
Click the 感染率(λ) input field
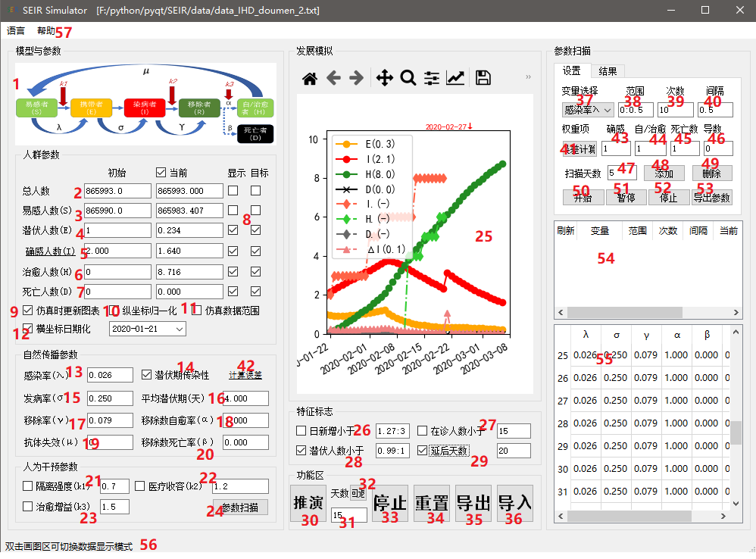point(109,374)
